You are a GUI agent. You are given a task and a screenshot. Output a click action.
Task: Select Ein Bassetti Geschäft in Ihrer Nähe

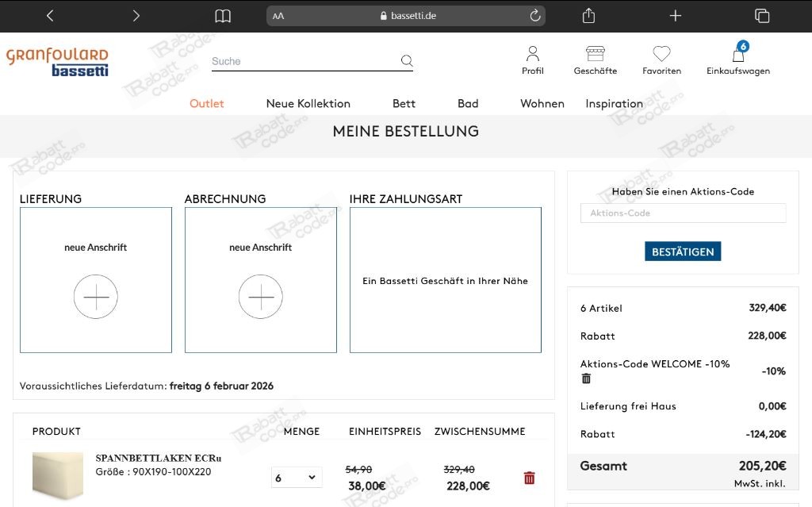point(445,281)
